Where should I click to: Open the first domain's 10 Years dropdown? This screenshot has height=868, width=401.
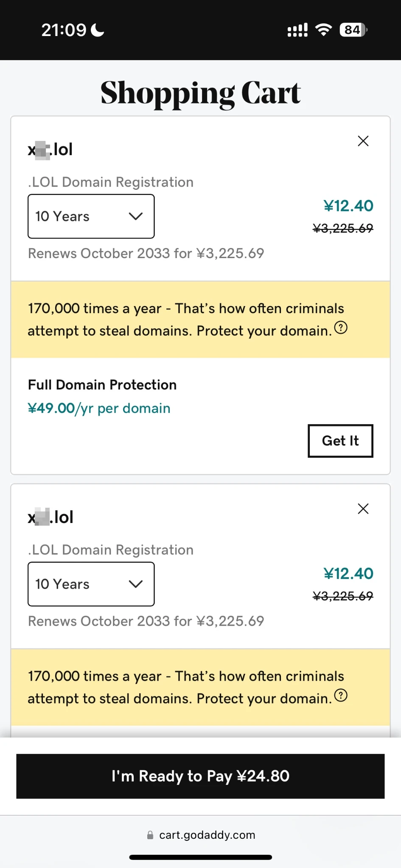(x=91, y=216)
